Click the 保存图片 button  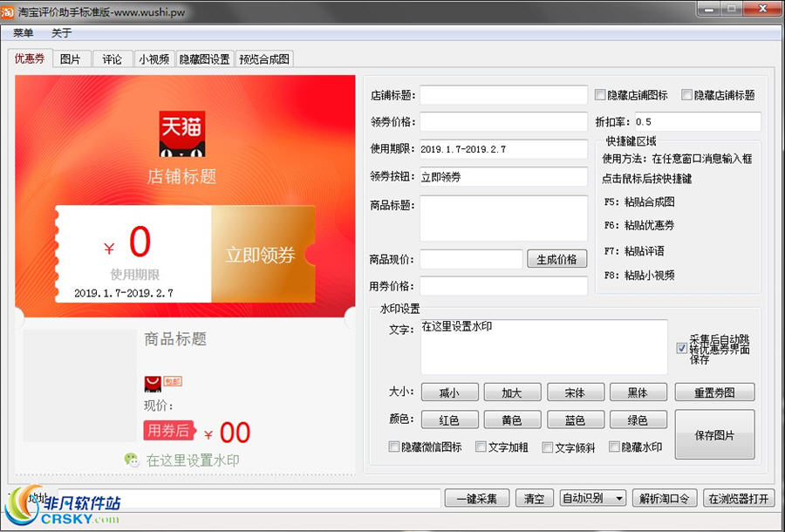(714, 434)
